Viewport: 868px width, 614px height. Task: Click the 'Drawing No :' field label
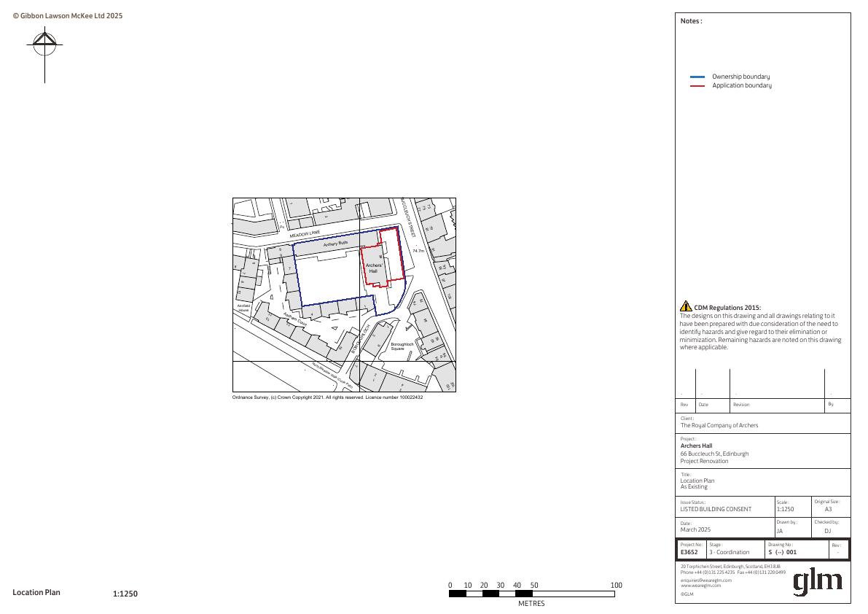click(x=781, y=545)
